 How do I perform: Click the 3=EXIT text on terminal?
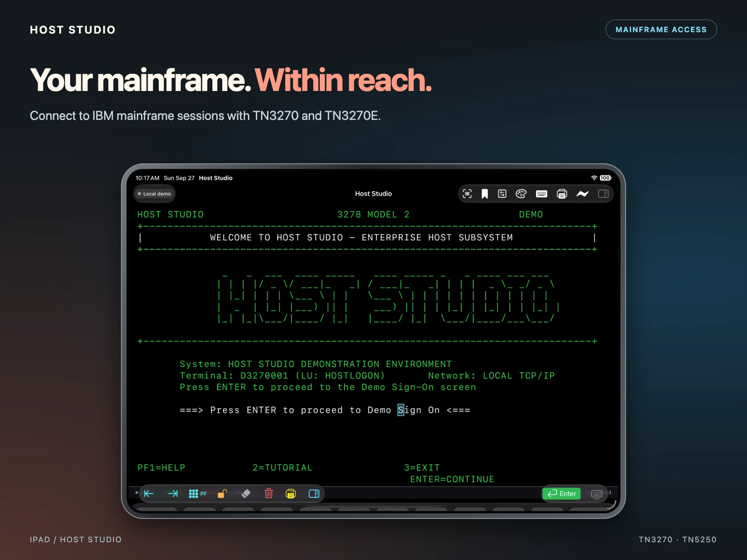[x=422, y=468]
